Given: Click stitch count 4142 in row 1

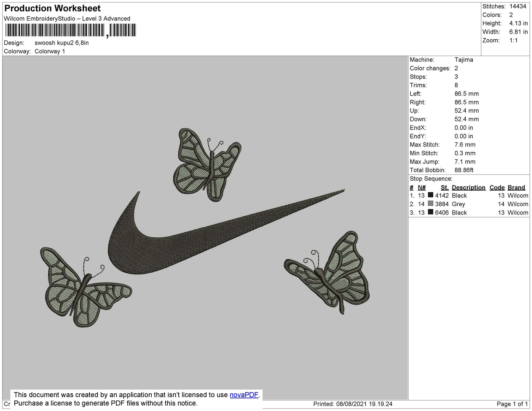Looking at the screenshot, I should tap(442, 195).
